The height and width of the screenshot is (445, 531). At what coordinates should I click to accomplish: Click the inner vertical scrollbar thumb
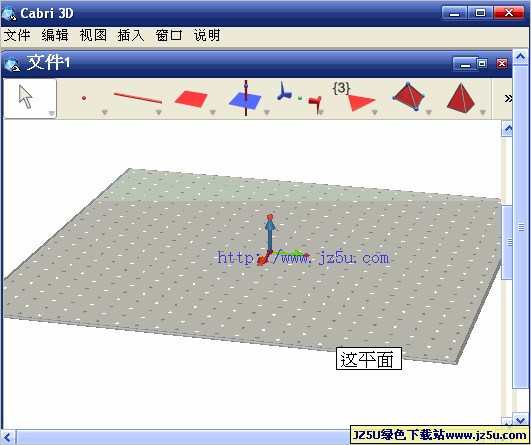(x=507, y=242)
